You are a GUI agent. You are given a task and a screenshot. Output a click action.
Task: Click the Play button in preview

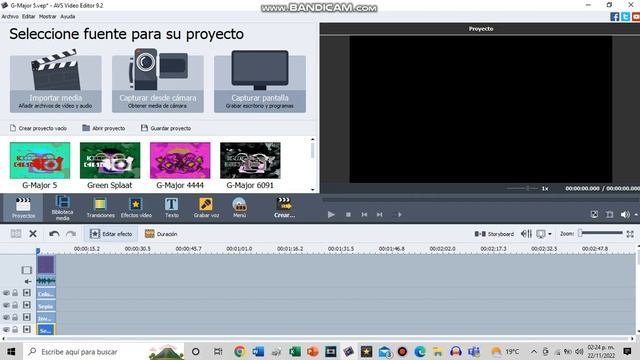tap(331, 214)
